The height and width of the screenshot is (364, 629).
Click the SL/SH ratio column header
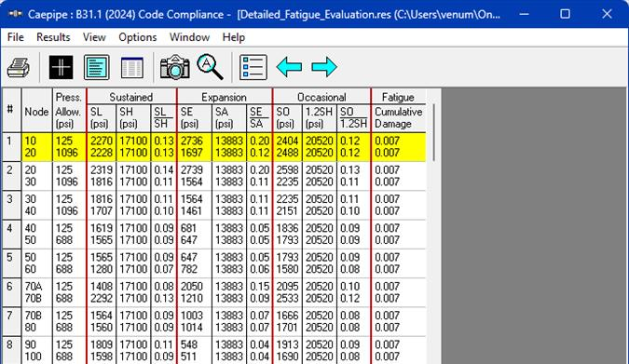click(x=163, y=118)
